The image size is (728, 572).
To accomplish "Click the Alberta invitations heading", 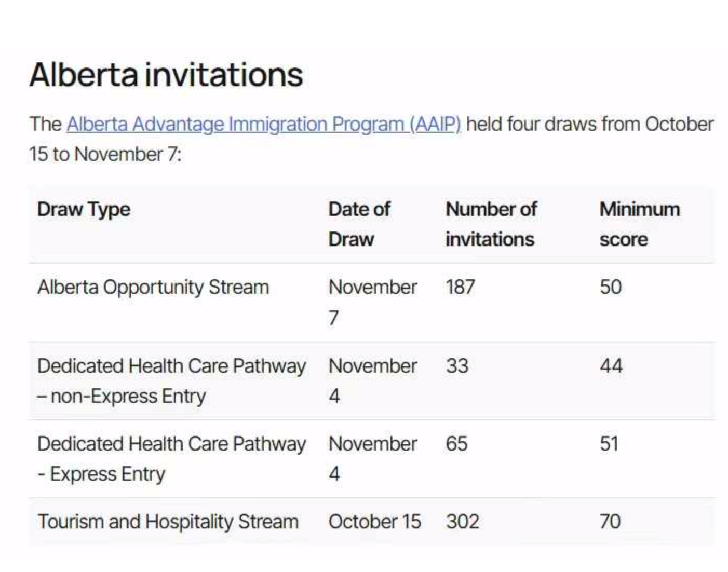I will (x=166, y=74).
